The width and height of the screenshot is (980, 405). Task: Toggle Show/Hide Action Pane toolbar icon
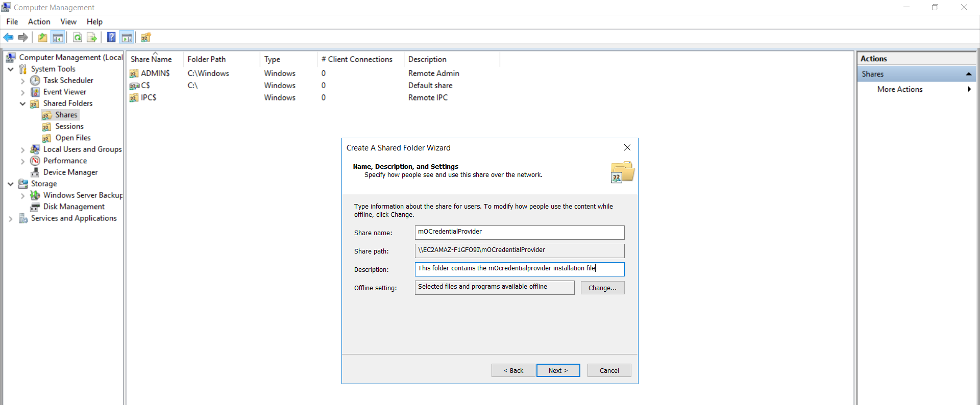pos(127,37)
